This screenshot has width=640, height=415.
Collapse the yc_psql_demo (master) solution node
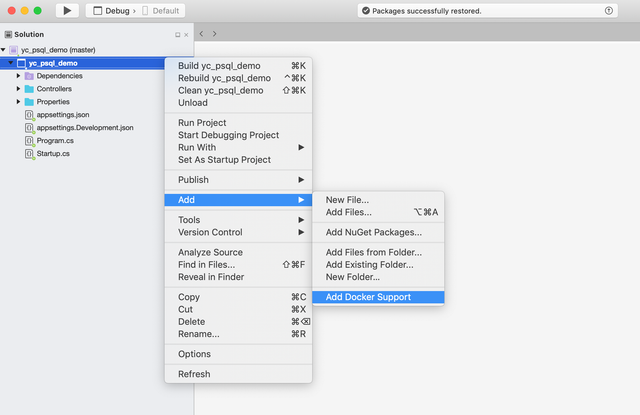pyautogui.click(x=4, y=50)
